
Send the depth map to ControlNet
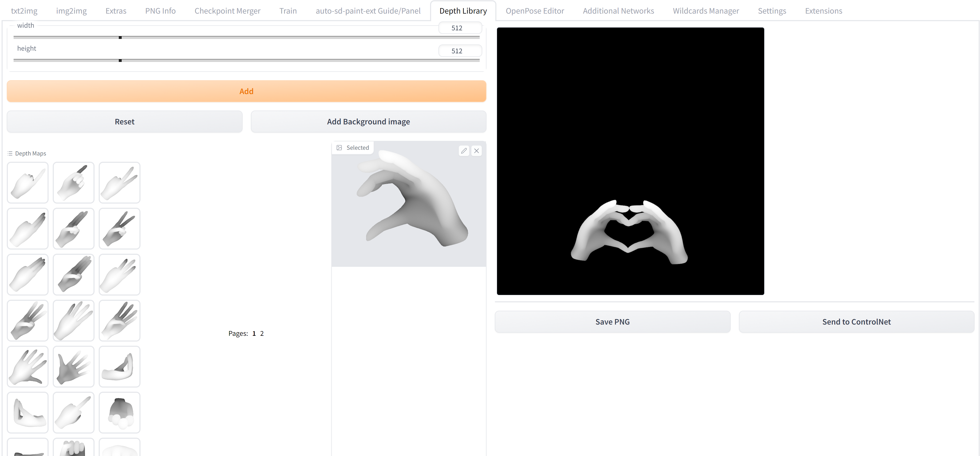[x=856, y=322]
